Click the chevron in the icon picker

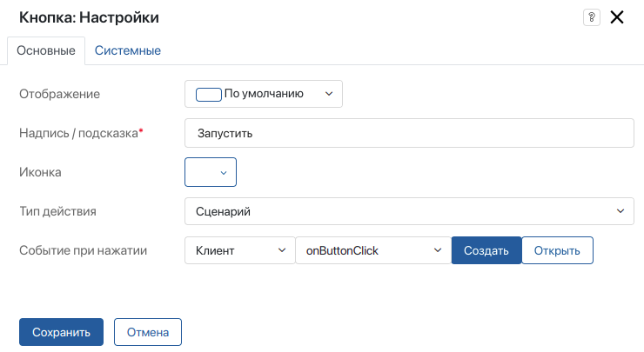(224, 173)
